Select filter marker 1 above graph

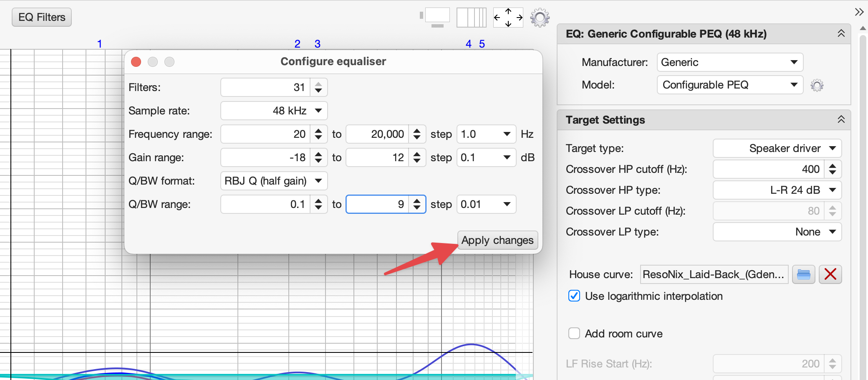click(99, 44)
